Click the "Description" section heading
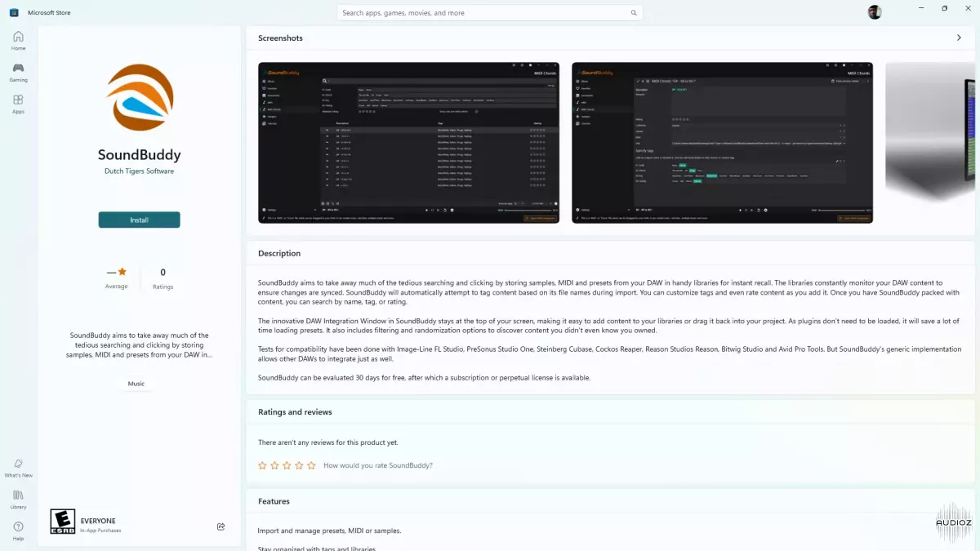 click(x=279, y=253)
